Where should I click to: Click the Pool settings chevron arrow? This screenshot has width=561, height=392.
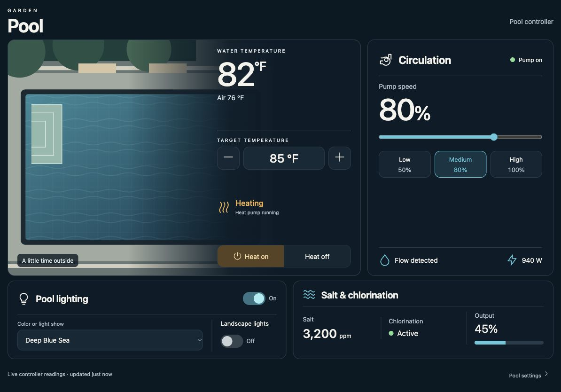[546, 374]
